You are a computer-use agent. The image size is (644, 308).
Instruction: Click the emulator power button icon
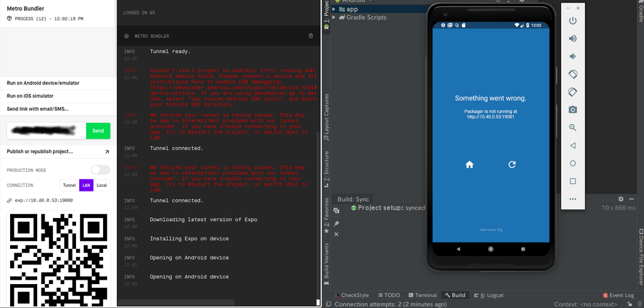pyautogui.click(x=572, y=21)
